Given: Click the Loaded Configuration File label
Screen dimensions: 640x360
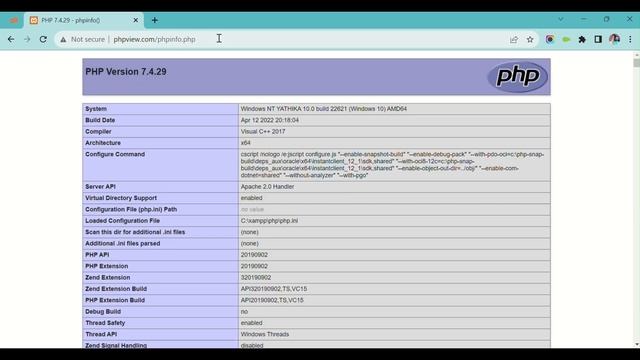Looking at the screenshot, I should pos(122,221).
